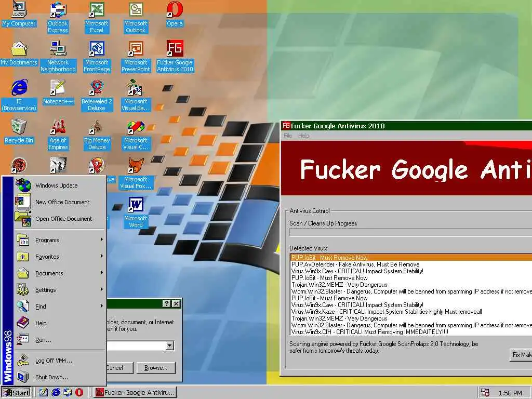The width and height of the screenshot is (532, 399).
Task: Choose New Office Document in Start menu
Action: (x=60, y=202)
